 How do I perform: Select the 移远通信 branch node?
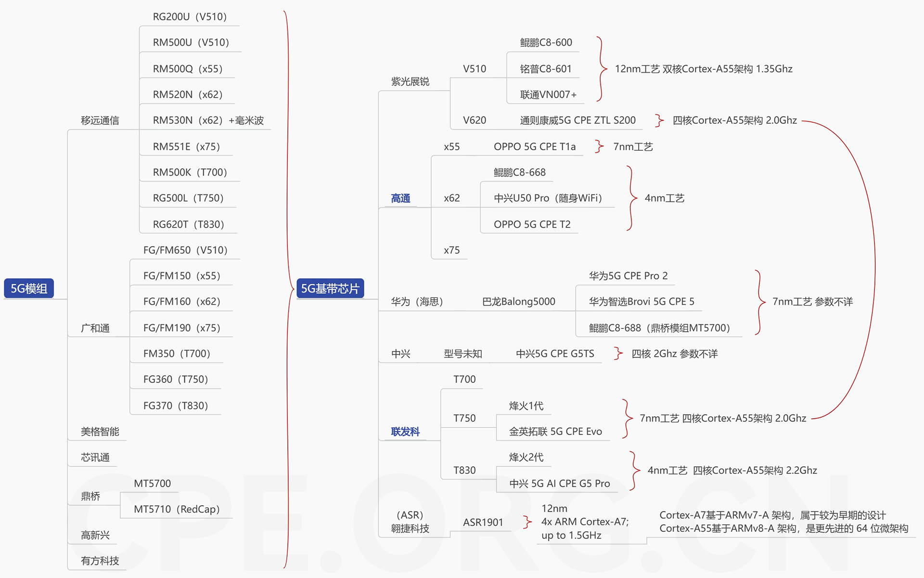[x=100, y=120]
